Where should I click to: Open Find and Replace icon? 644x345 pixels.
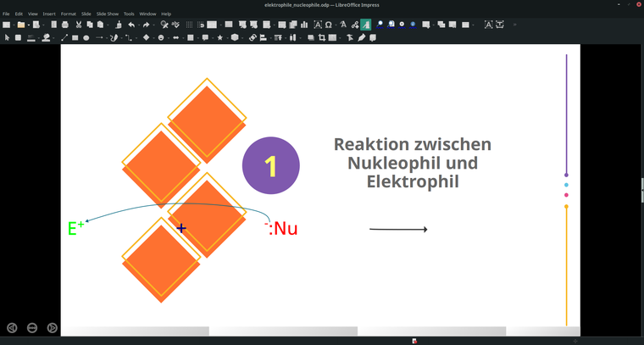[x=164, y=25]
